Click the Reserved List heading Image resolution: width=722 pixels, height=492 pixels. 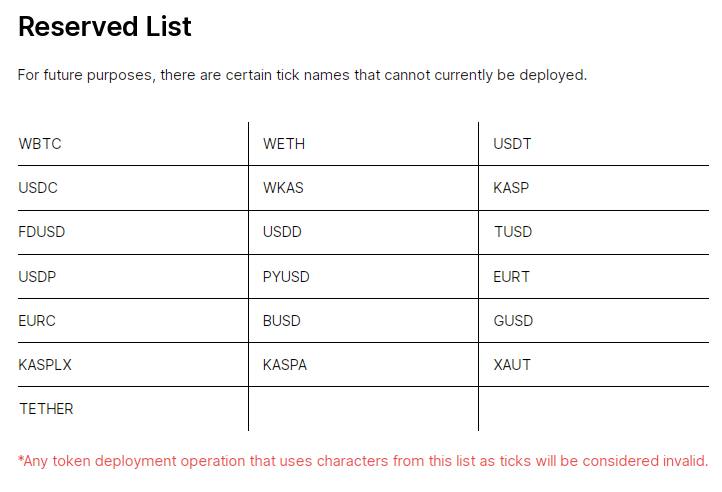point(105,26)
